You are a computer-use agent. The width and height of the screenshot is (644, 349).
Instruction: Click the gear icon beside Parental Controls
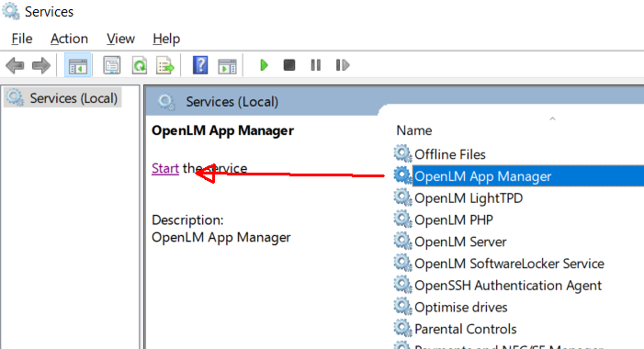[x=402, y=328]
